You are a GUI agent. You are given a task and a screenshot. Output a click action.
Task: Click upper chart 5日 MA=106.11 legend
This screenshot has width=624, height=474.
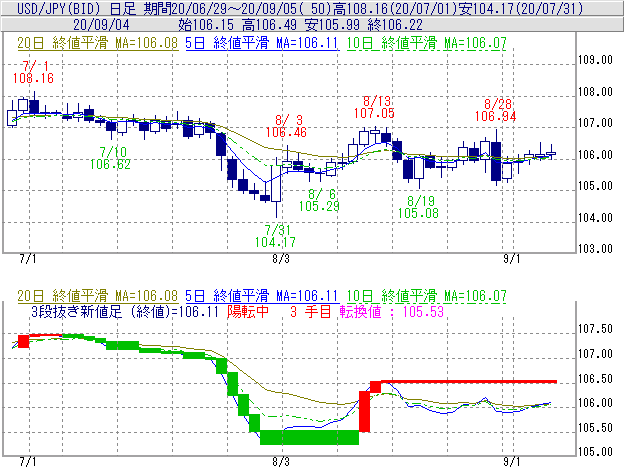click(262, 43)
